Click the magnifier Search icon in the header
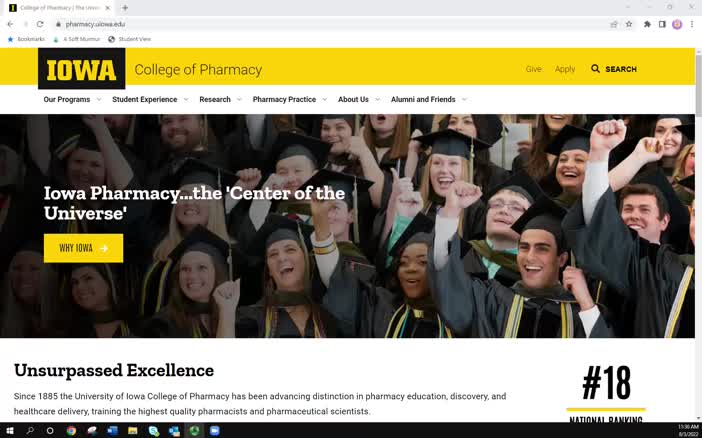 coord(596,69)
